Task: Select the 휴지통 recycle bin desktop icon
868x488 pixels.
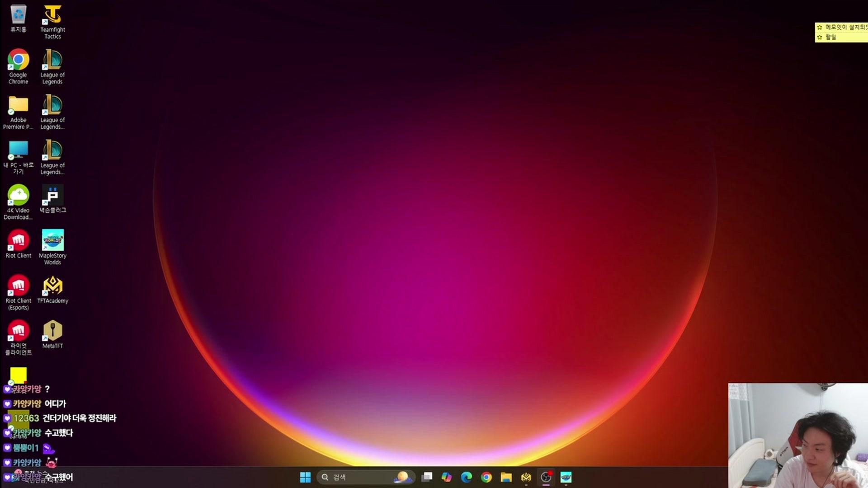Action: pos(18,19)
